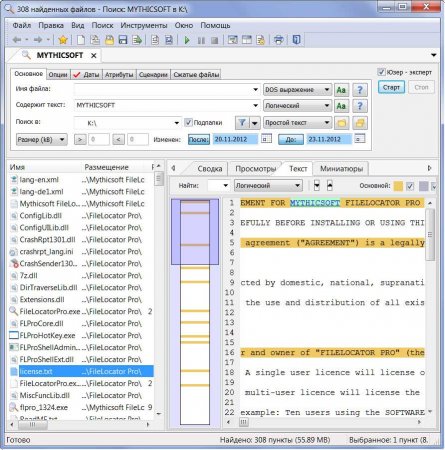The height and width of the screenshot is (450, 445).
Task: Sort file list by 'Имя' column header
Action: [43, 167]
